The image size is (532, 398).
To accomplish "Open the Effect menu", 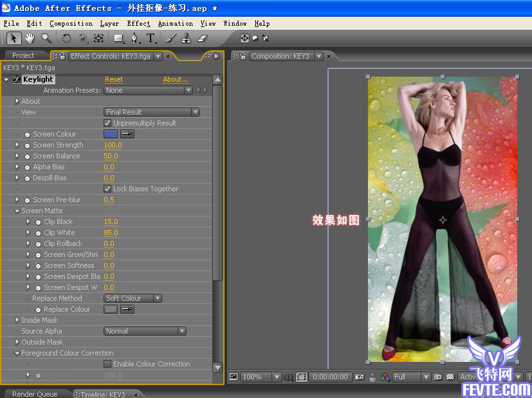I will click(138, 23).
